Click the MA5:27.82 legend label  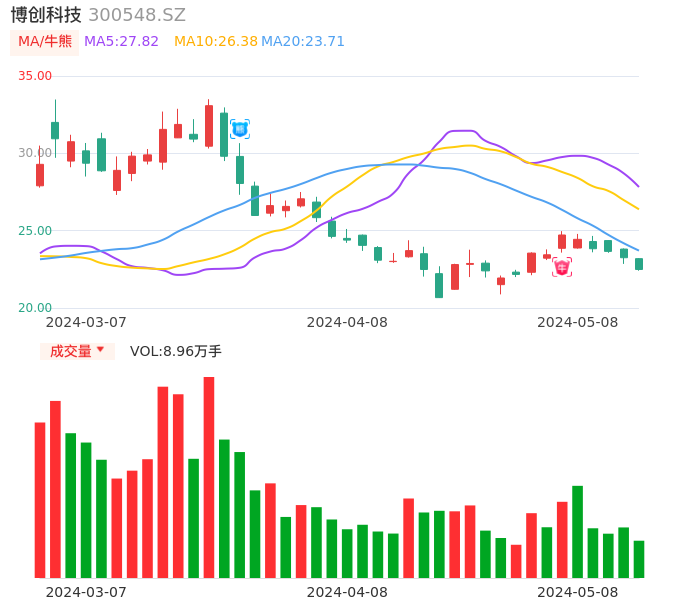click(121, 41)
